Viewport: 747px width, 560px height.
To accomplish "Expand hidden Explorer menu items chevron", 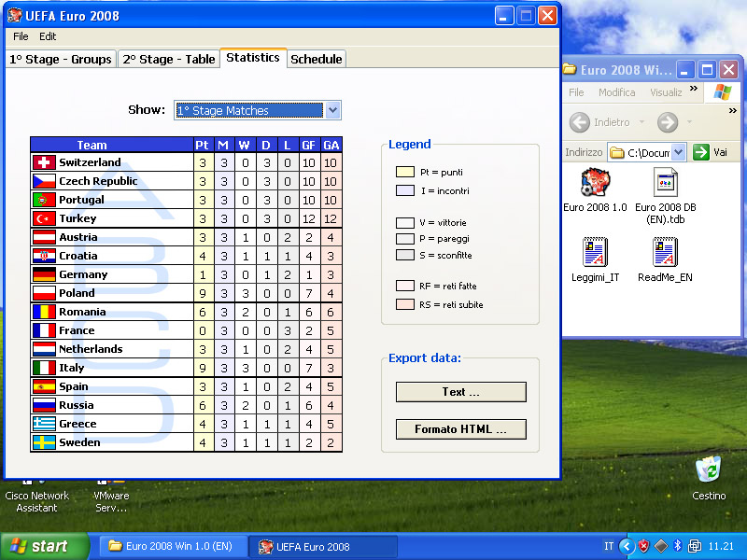I will tap(694, 89).
